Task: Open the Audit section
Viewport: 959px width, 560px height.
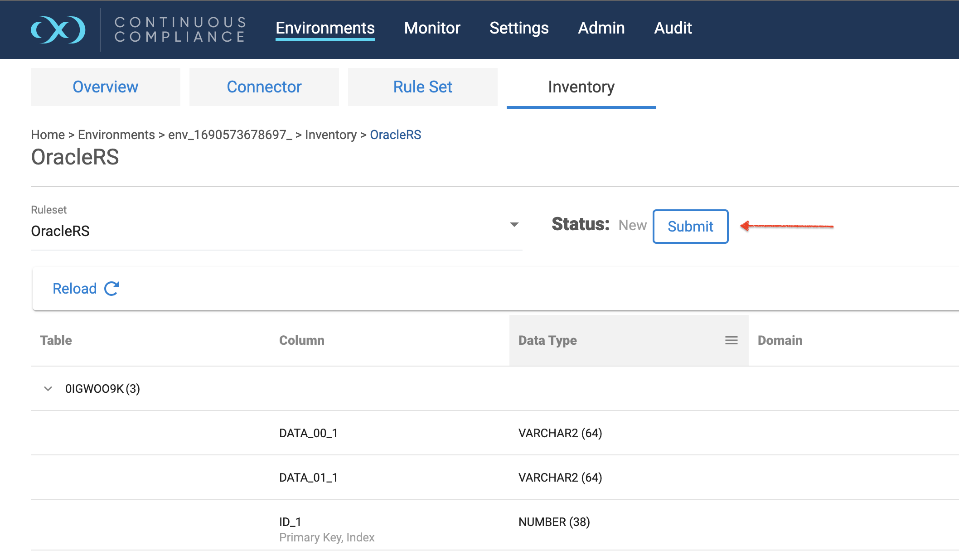Action: (x=673, y=28)
